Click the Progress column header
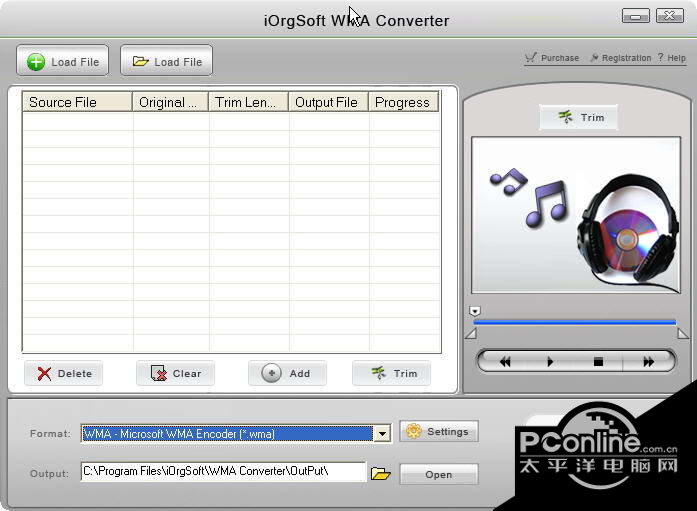 point(404,102)
